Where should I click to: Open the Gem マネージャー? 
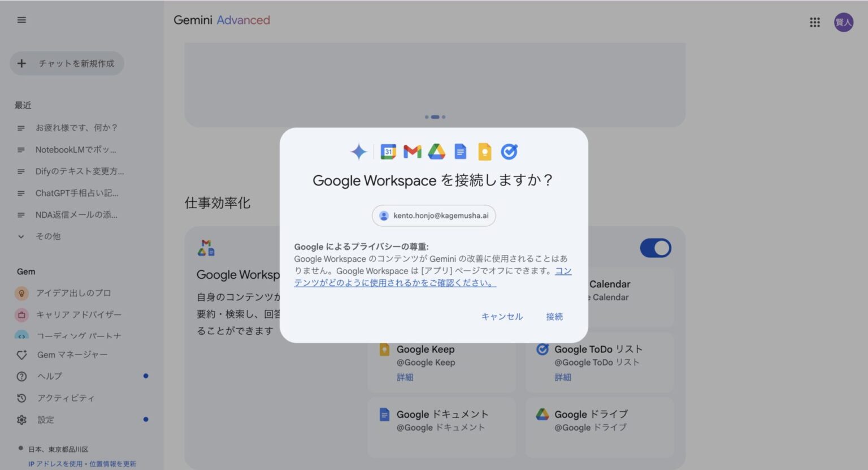click(x=71, y=355)
